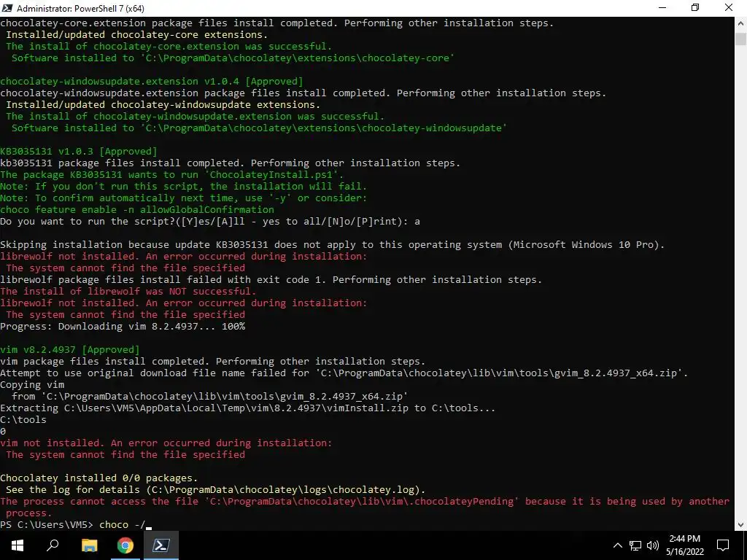The height and width of the screenshot is (560, 747).
Task: Click 'The install of librewolf was NOT successful.'
Action: pos(128,292)
